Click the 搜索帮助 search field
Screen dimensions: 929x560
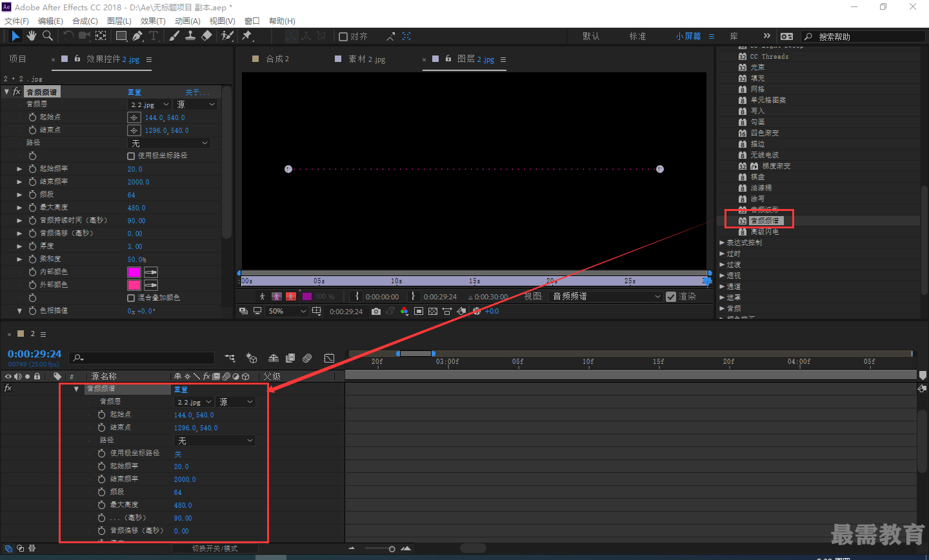tap(863, 37)
